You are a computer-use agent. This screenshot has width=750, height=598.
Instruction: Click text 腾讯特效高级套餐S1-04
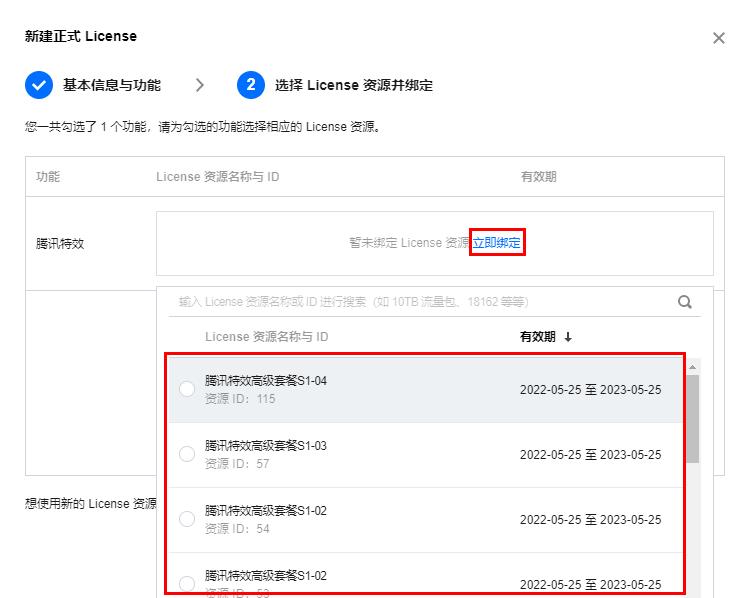click(x=266, y=381)
